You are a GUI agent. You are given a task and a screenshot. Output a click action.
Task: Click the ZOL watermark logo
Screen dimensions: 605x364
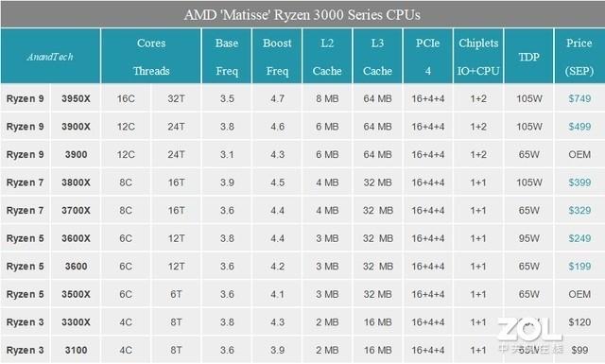point(529,335)
